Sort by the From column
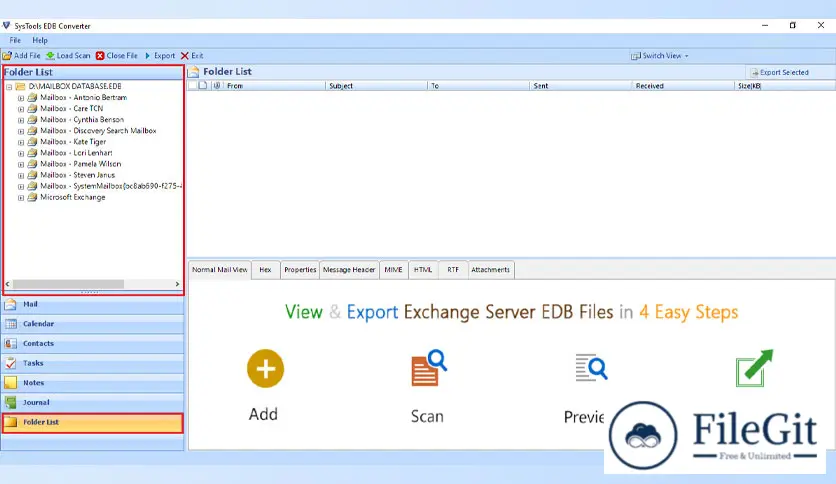Image resolution: width=836 pixels, height=484 pixels. pyautogui.click(x=274, y=86)
